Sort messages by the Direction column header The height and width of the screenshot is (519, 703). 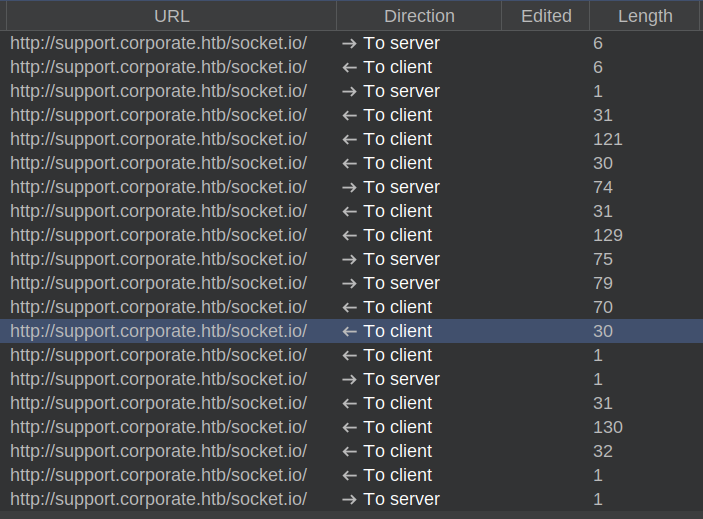click(x=419, y=16)
